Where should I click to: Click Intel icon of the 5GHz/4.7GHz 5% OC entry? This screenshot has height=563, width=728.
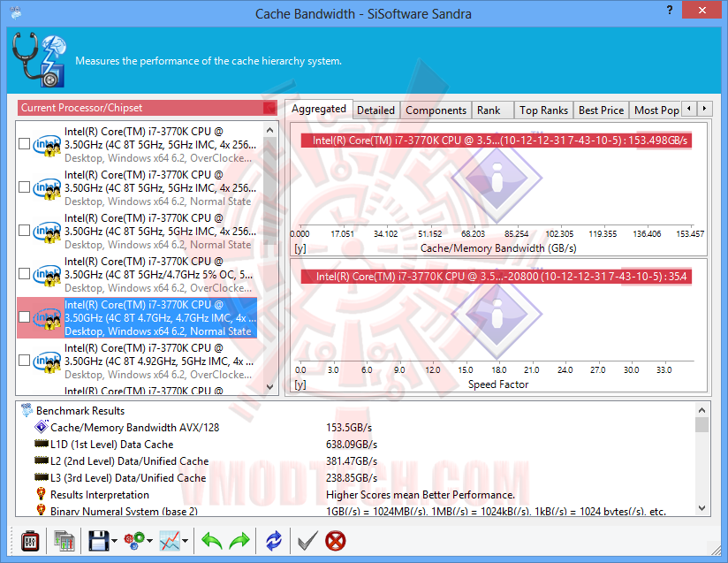47,275
